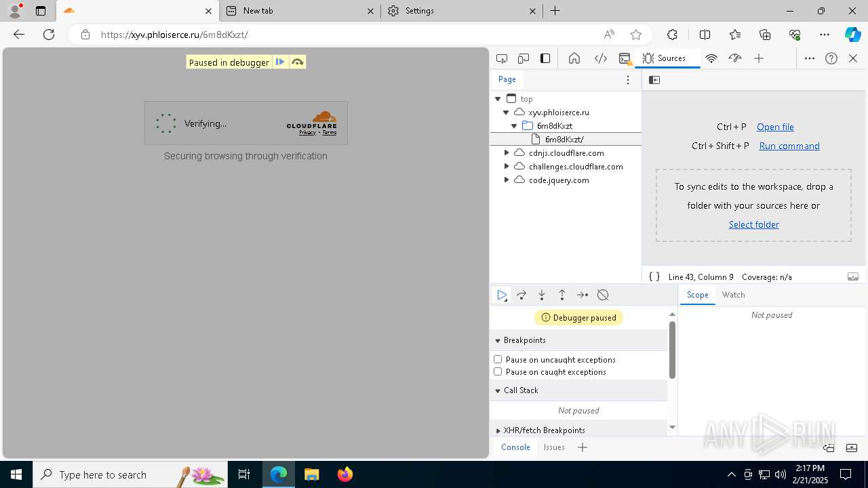Open Customize and control DevTools menu
Viewport: 868px width, 488px height.
810,58
